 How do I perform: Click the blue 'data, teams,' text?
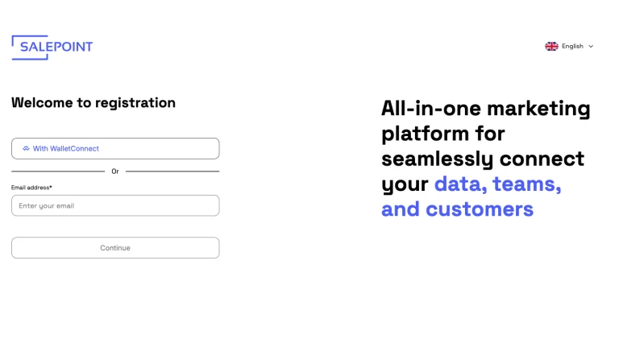tap(497, 184)
